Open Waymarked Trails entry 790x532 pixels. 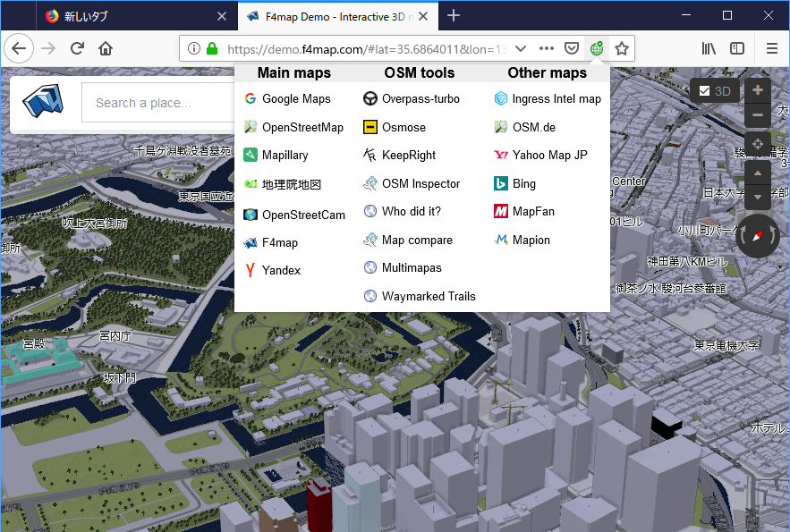pyautogui.click(x=420, y=296)
